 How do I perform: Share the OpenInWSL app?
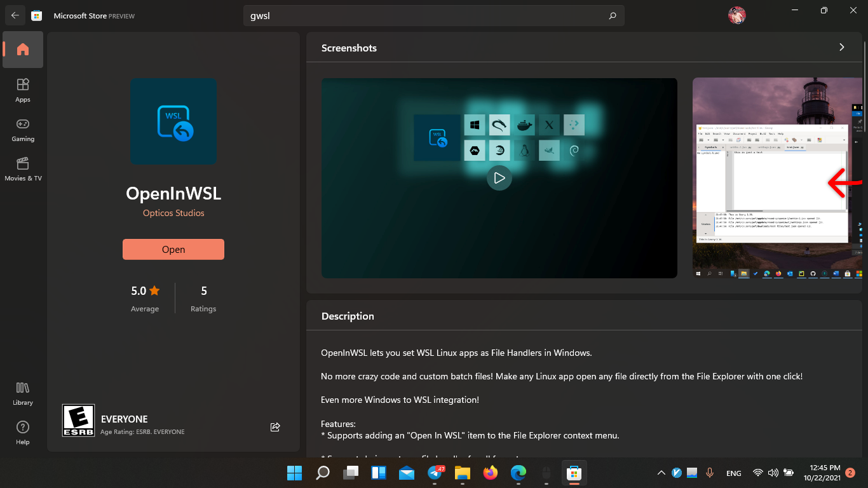[275, 427]
